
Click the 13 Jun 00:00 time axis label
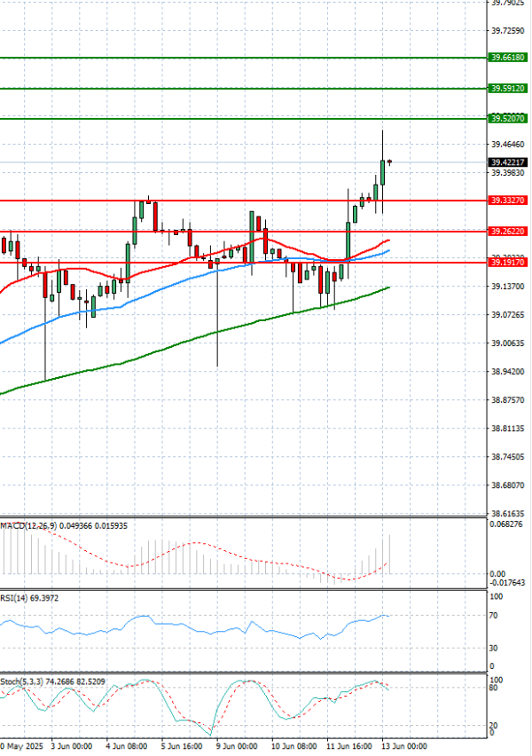point(405,746)
